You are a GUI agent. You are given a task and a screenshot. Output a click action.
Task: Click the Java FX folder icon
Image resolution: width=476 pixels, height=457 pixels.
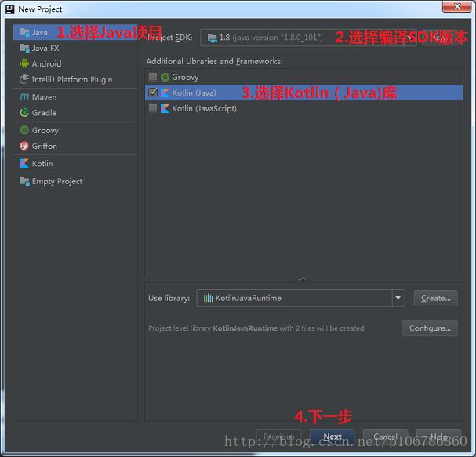click(x=24, y=48)
